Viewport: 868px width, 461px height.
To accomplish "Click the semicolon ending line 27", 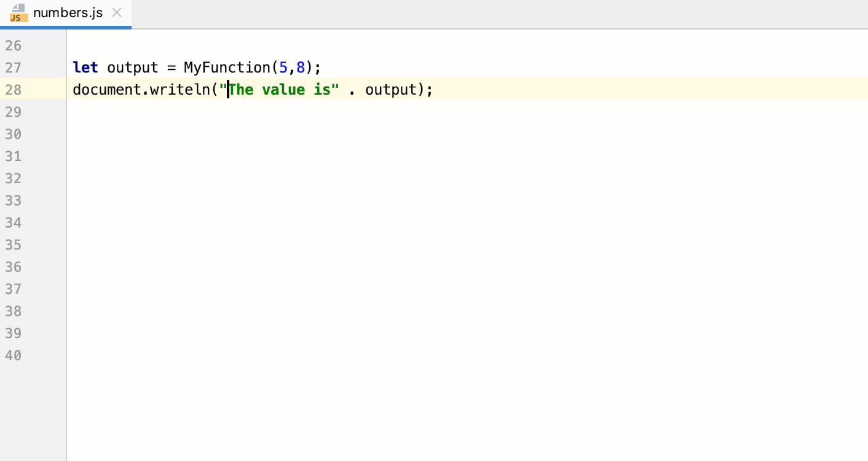I will pyautogui.click(x=316, y=68).
